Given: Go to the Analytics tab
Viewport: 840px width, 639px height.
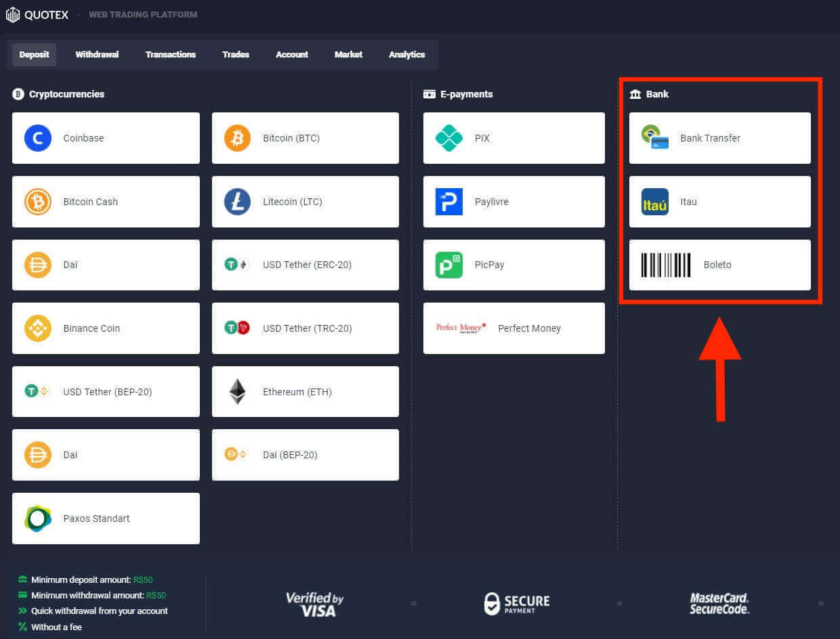Looking at the screenshot, I should click(406, 55).
